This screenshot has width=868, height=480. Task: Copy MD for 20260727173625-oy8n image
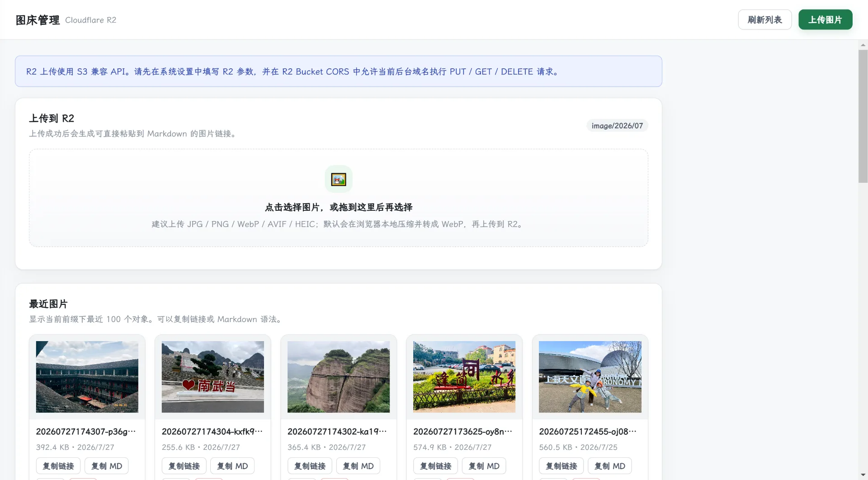[484, 466]
